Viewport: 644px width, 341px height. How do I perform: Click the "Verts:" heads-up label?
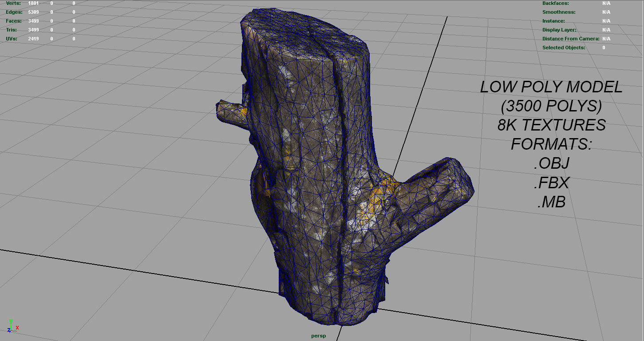click(x=13, y=3)
